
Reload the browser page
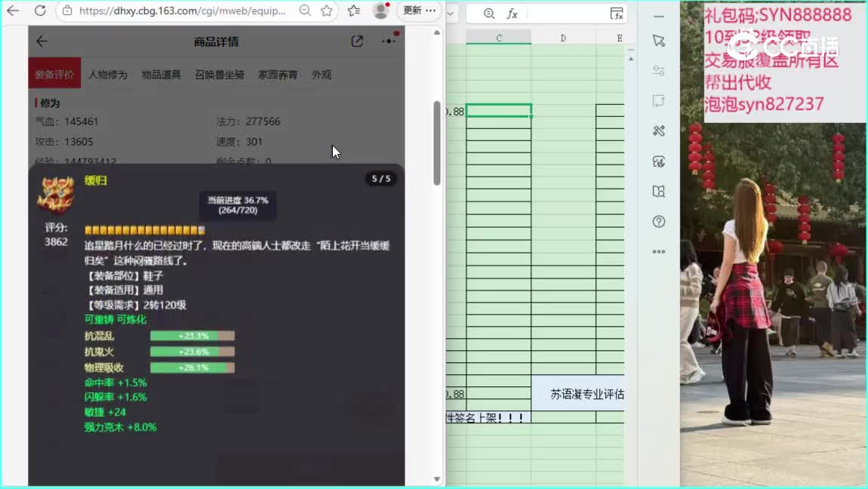coord(40,11)
